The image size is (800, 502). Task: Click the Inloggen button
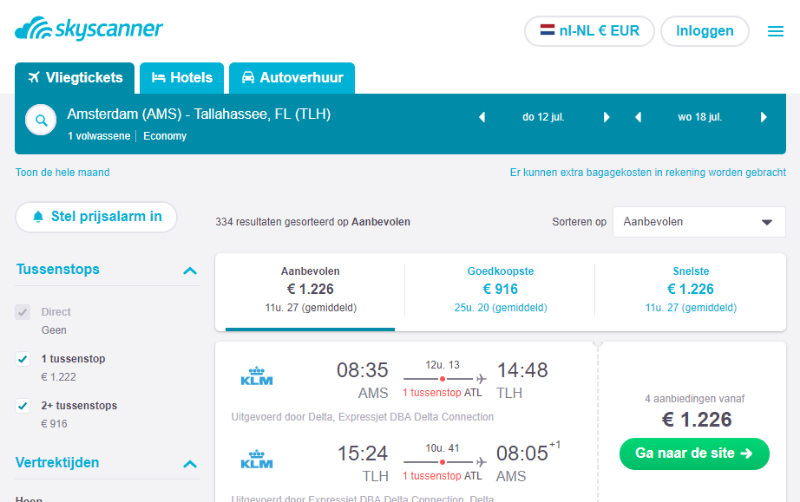pos(704,31)
